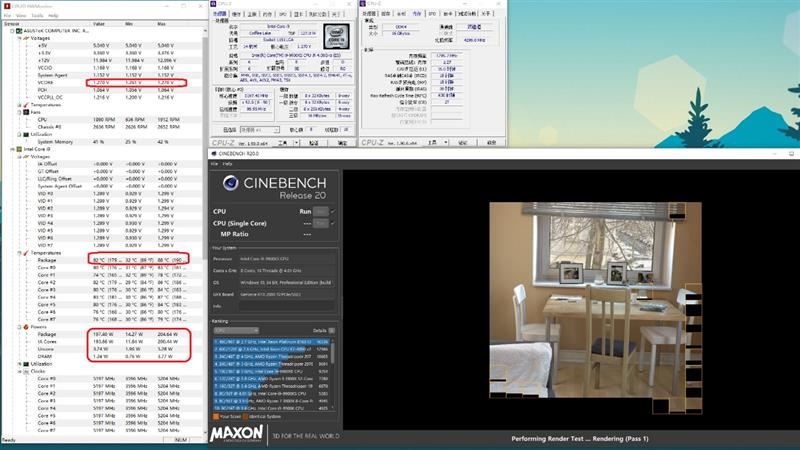Click the Run button for CPU (Single Core)
This screenshot has width=800, height=450.
(x=321, y=223)
